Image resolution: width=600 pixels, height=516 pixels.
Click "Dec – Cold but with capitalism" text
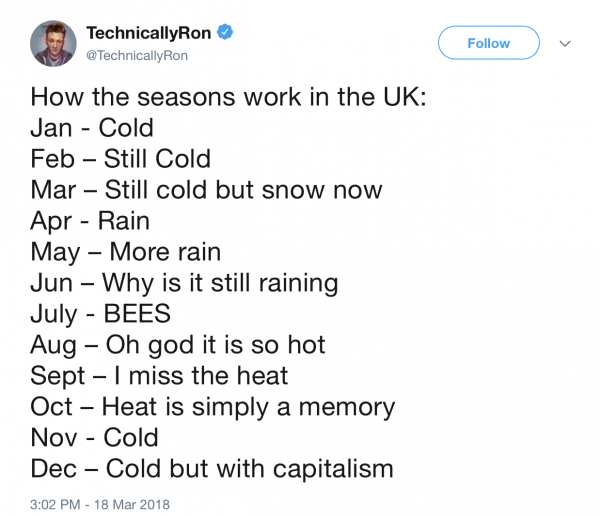click(x=211, y=469)
